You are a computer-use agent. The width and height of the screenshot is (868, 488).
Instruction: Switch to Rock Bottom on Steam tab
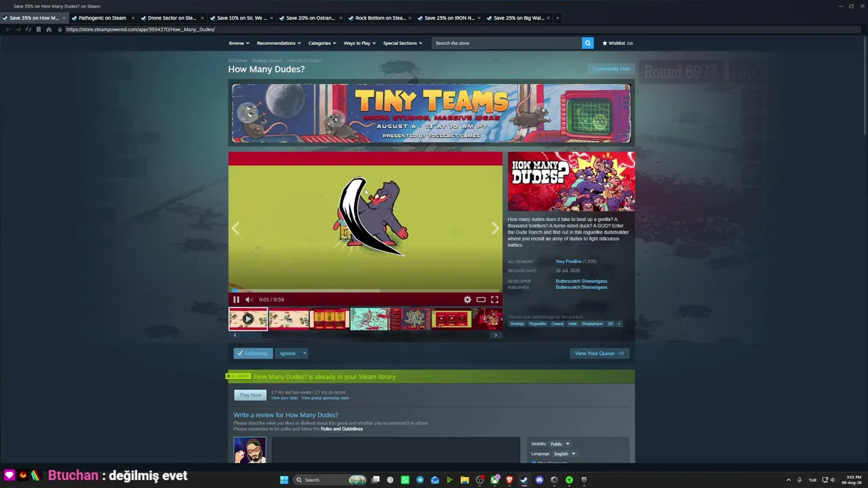[x=380, y=18]
